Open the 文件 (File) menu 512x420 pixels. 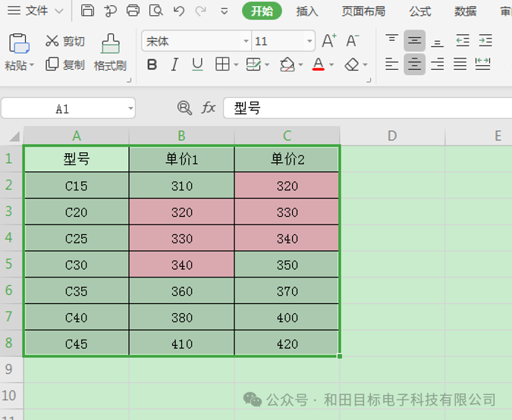[x=35, y=11]
